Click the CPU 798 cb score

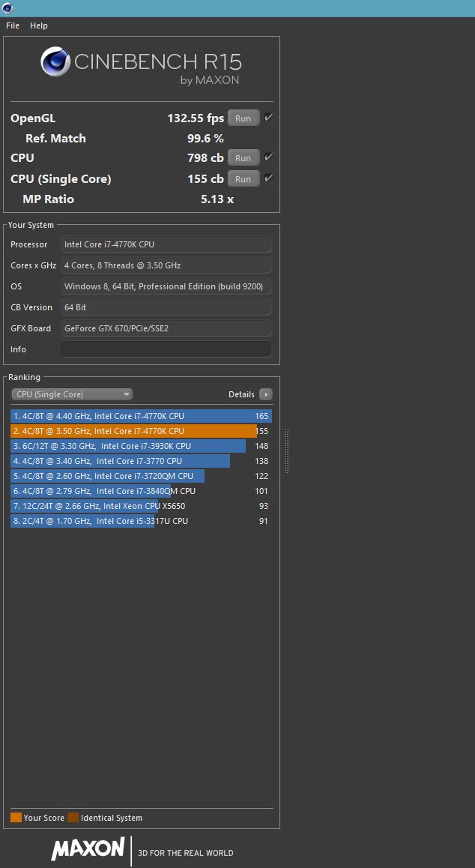coord(205,157)
